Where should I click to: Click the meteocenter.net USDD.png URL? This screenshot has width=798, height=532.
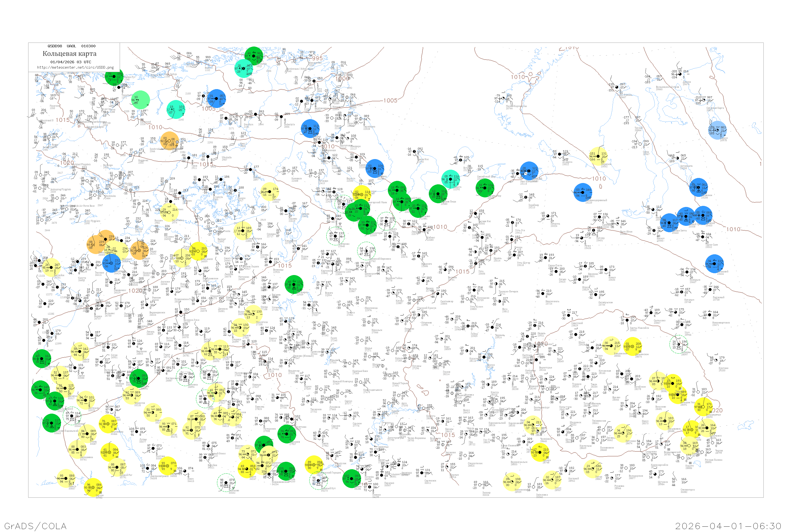coord(75,67)
